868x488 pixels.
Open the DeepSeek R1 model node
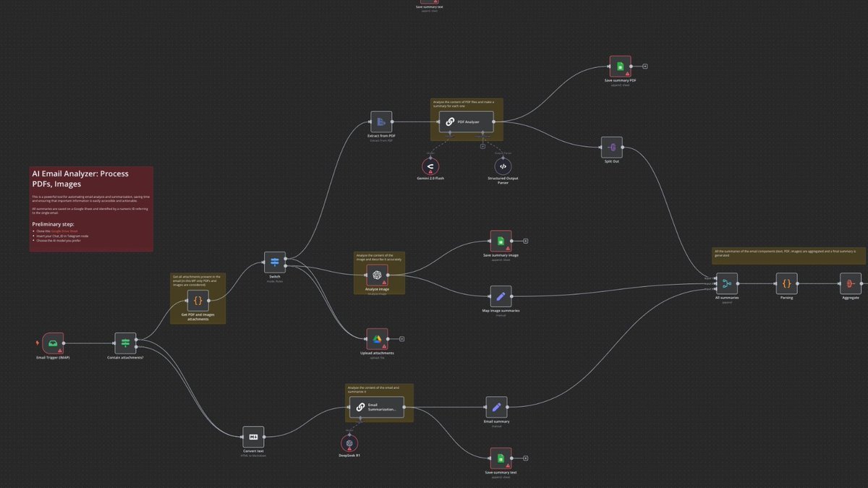point(349,443)
